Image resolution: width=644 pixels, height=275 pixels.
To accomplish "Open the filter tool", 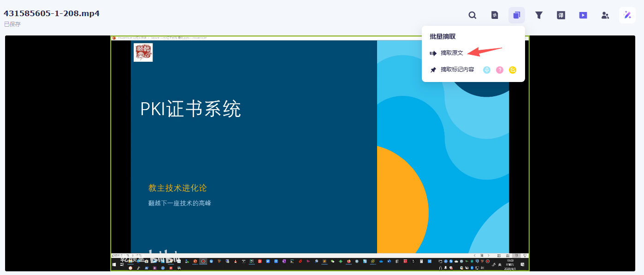I will [539, 15].
